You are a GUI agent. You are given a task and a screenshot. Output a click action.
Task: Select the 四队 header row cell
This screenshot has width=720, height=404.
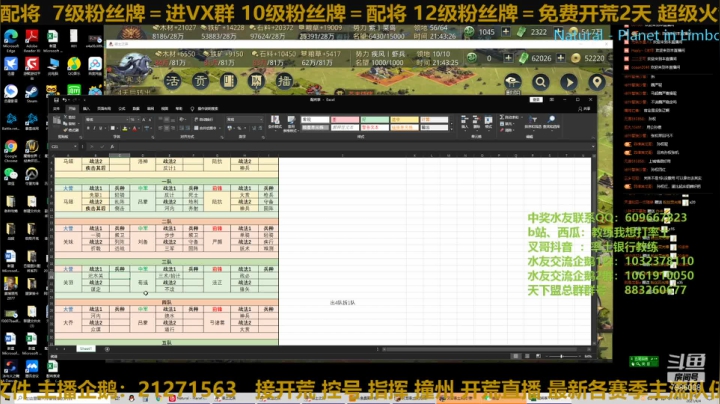click(x=166, y=303)
